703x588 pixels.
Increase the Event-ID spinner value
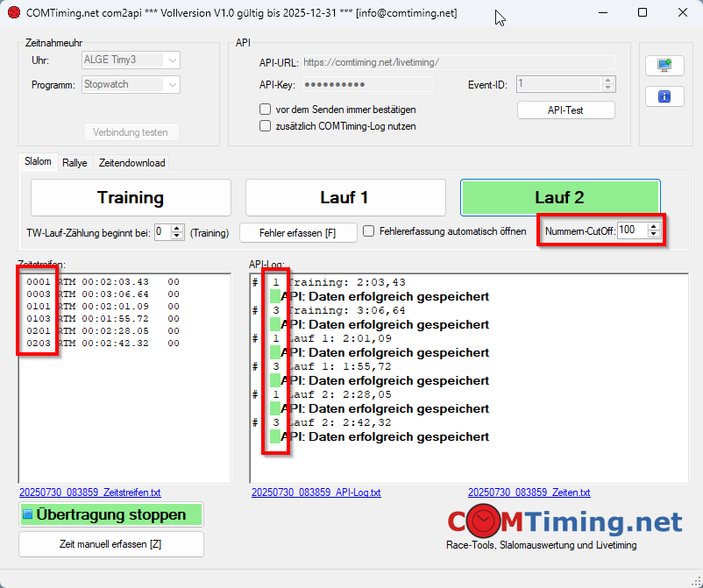coord(608,81)
